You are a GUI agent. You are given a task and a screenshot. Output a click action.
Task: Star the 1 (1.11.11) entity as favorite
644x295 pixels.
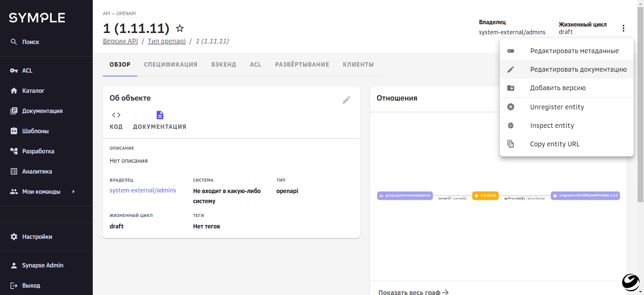(180, 28)
